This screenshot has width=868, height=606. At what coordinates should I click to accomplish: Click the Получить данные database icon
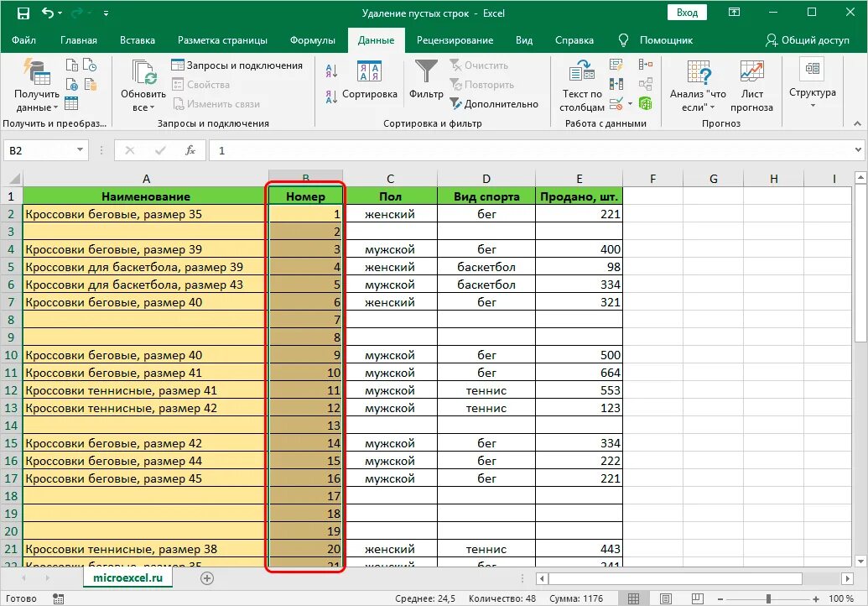pyautogui.click(x=37, y=71)
